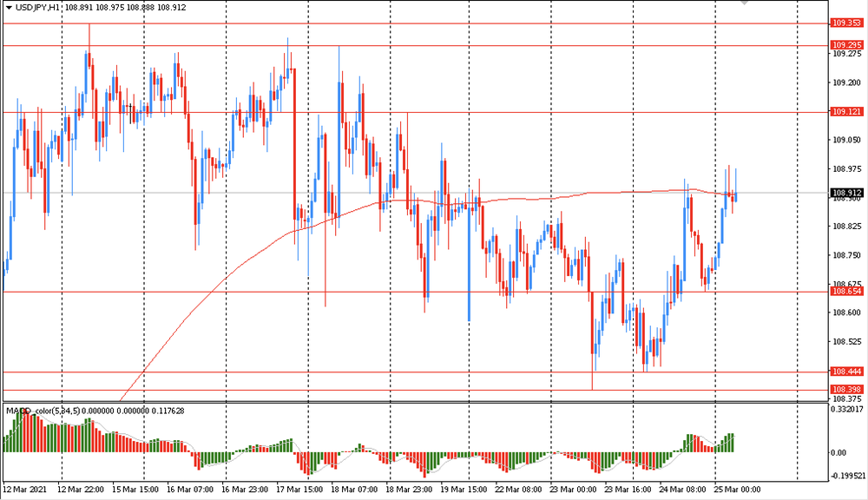This screenshot has height=500, width=868.
Task: Click the 109.050 price axis value
Action: (x=847, y=140)
